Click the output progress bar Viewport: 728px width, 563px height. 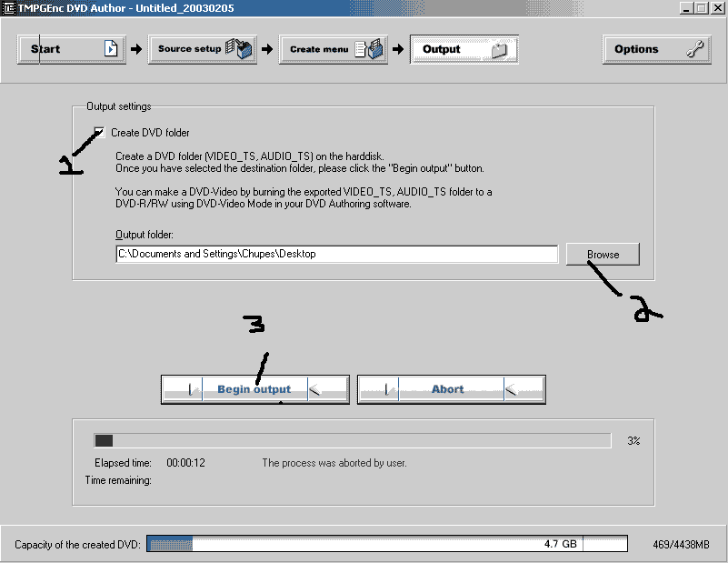point(353,440)
